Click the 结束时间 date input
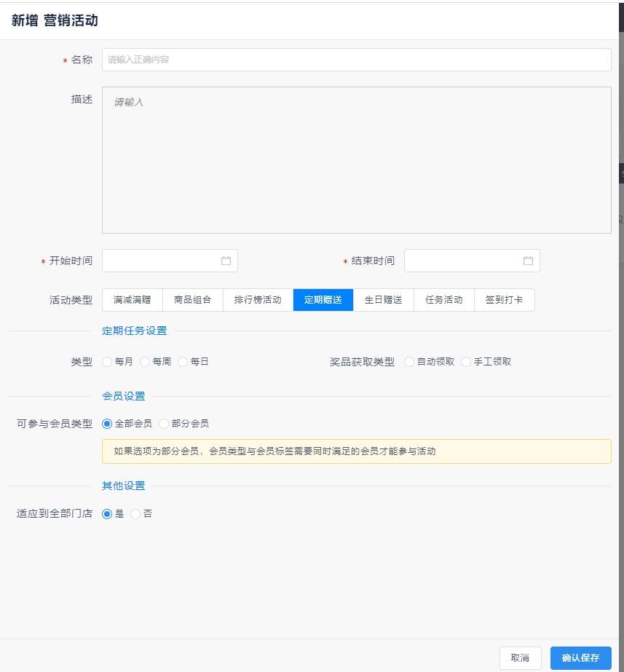 (472, 261)
